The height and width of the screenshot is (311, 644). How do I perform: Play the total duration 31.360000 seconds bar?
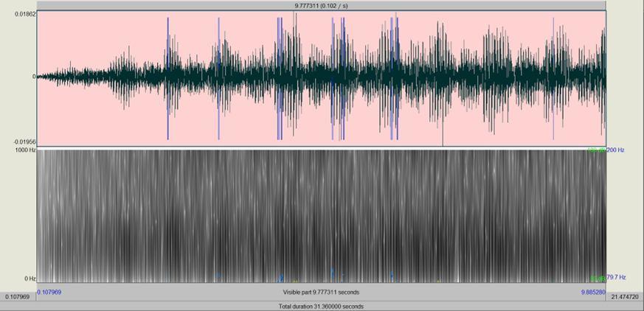pos(321,306)
